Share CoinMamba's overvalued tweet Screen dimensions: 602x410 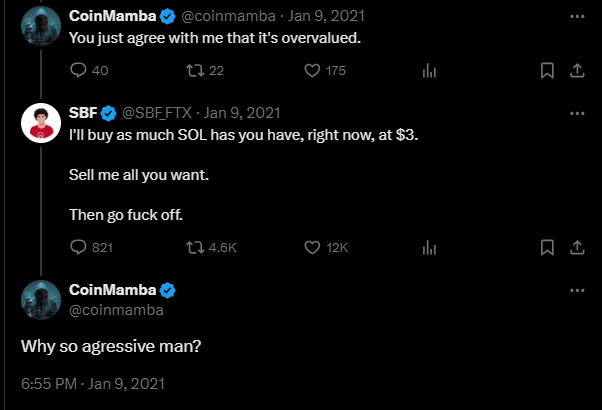577,70
